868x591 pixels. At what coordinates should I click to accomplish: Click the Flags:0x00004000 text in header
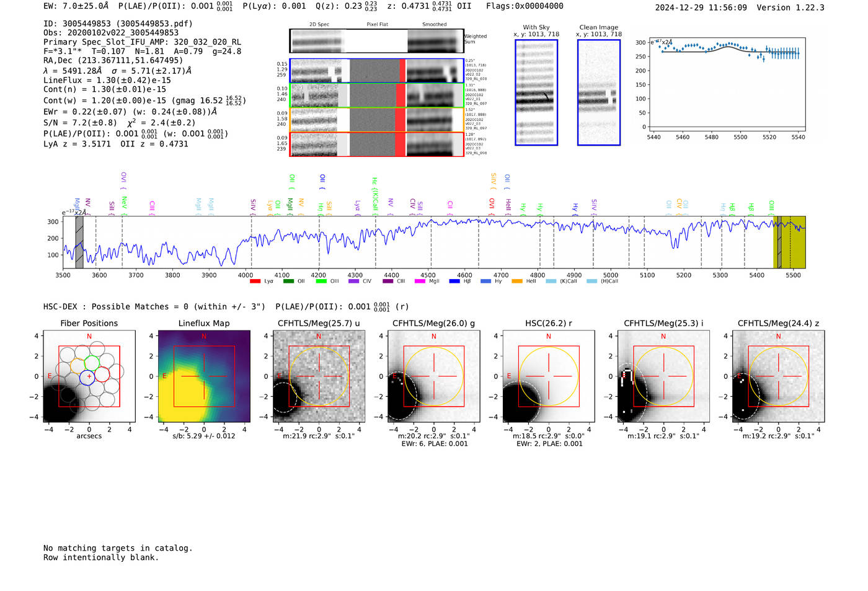(525, 6)
